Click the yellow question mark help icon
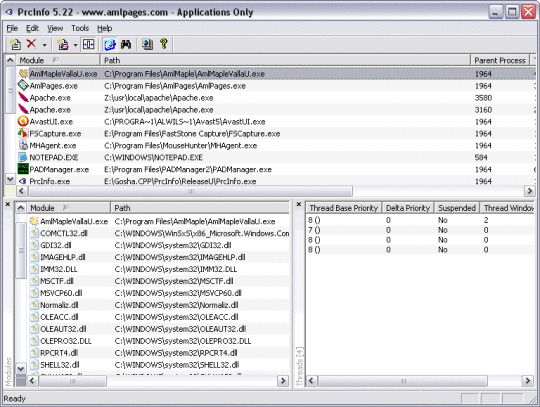This screenshot has height=407, width=540. pos(164,44)
